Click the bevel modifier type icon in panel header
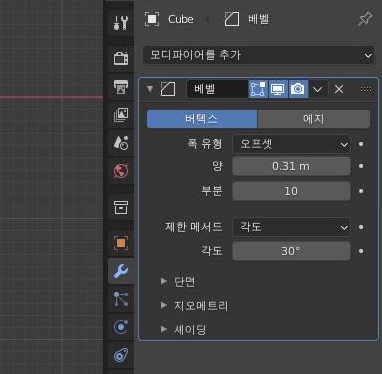Viewport: 382px width, 374px height. 168,89
